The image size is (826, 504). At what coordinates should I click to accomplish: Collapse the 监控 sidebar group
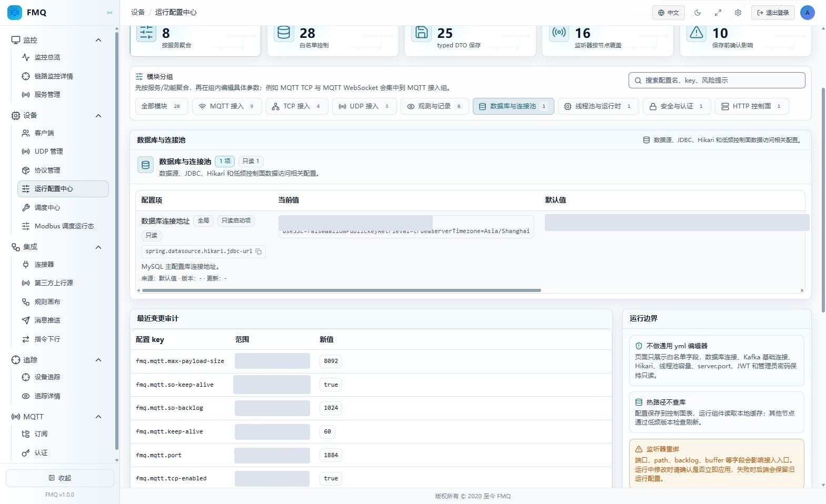[x=98, y=40]
